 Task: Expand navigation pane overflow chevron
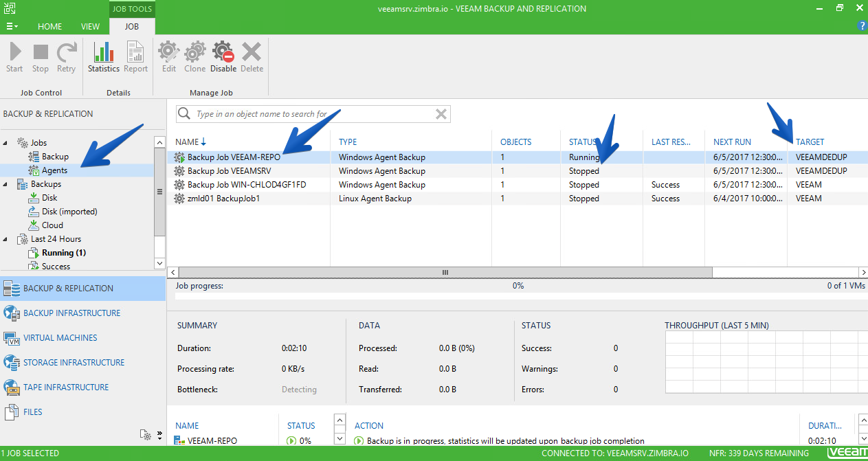click(159, 434)
